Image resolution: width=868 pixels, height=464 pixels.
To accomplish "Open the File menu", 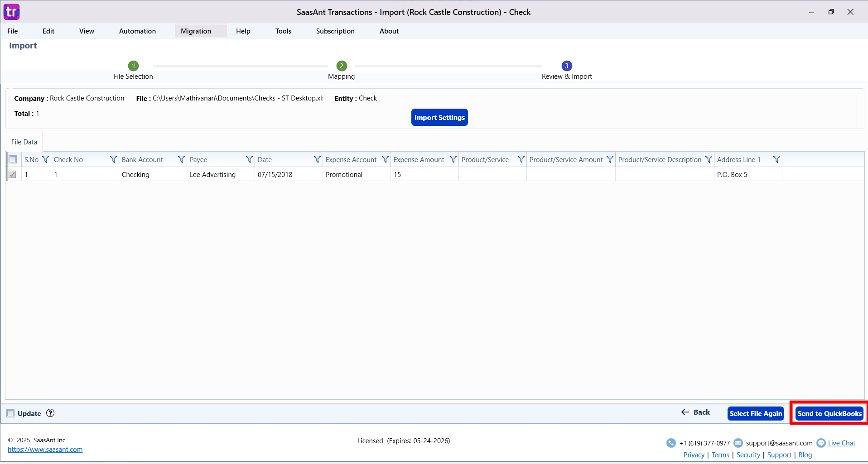I will pyautogui.click(x=13, y=31).
